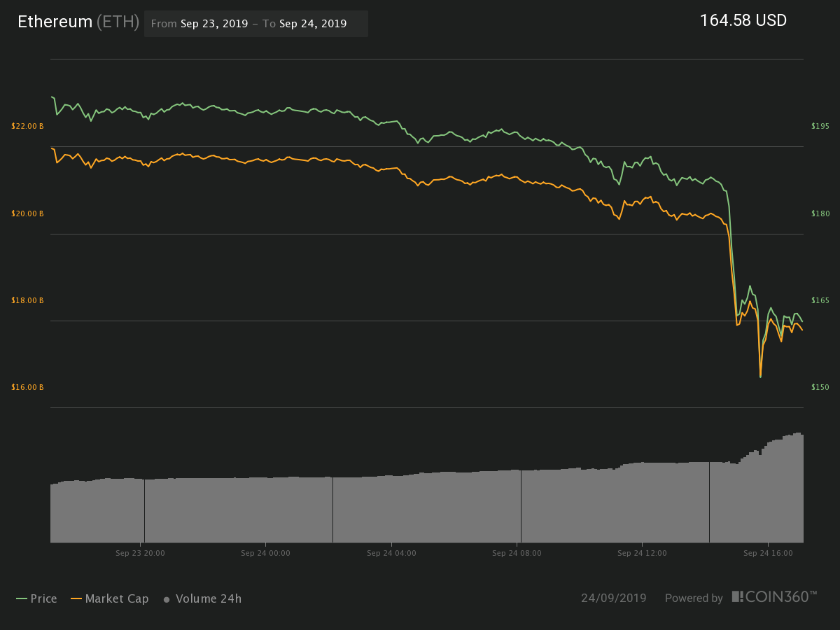Screen dimensions: 840x630
Task: Click the 'Powered by' text
Action: [694, 598]
